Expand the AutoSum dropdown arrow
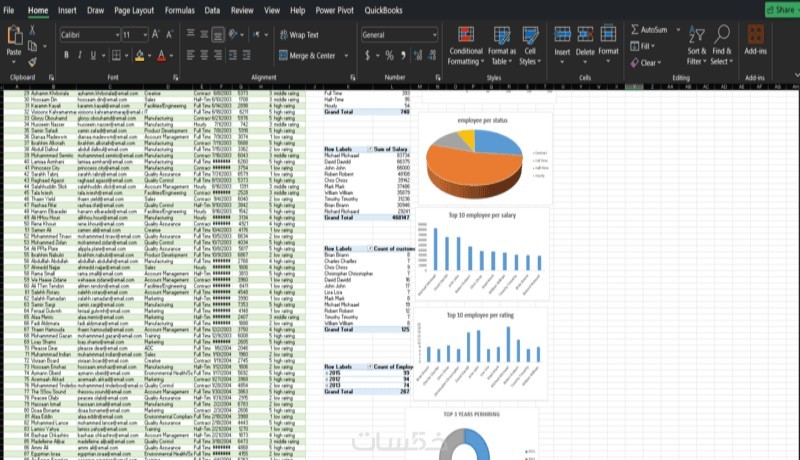The image size is (800, 460). (678, 30)
